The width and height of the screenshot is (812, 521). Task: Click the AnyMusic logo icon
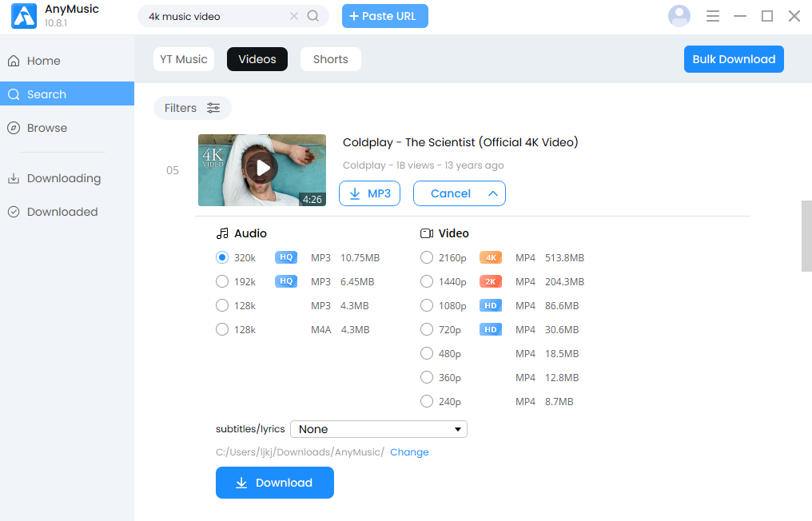tap(24, 16)
